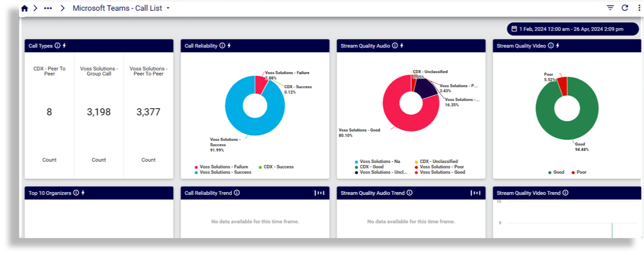Click the 16.35% audio slice label
The width and height of the screenshot is (644, 255).
coord(462,102)
